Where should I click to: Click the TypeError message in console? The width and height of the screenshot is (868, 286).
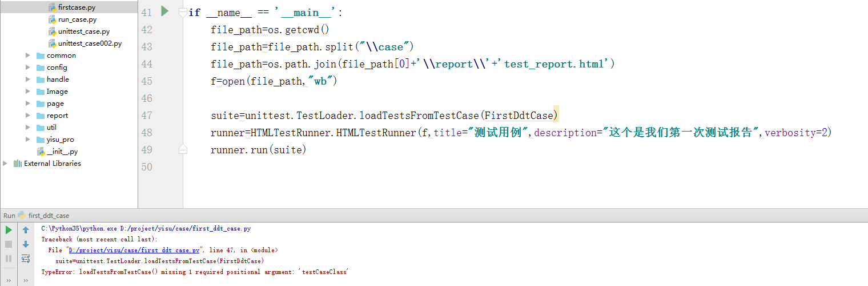pyautogui.click(x=195, y=272)
